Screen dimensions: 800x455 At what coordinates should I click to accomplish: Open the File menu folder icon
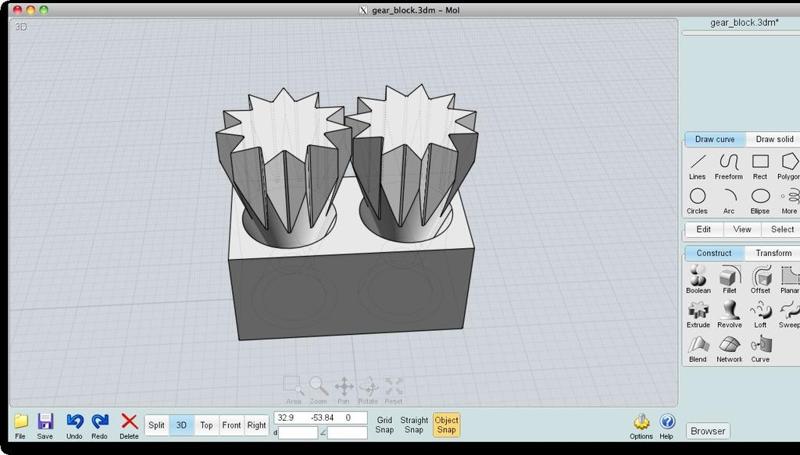coord(20,426)
